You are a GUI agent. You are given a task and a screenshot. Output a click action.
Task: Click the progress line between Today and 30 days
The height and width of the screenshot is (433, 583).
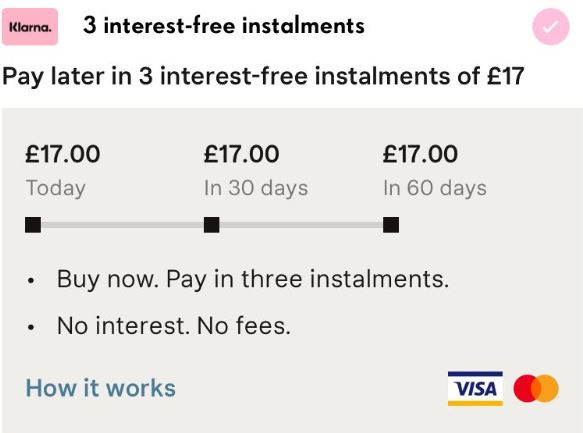(x=122, y=225)
